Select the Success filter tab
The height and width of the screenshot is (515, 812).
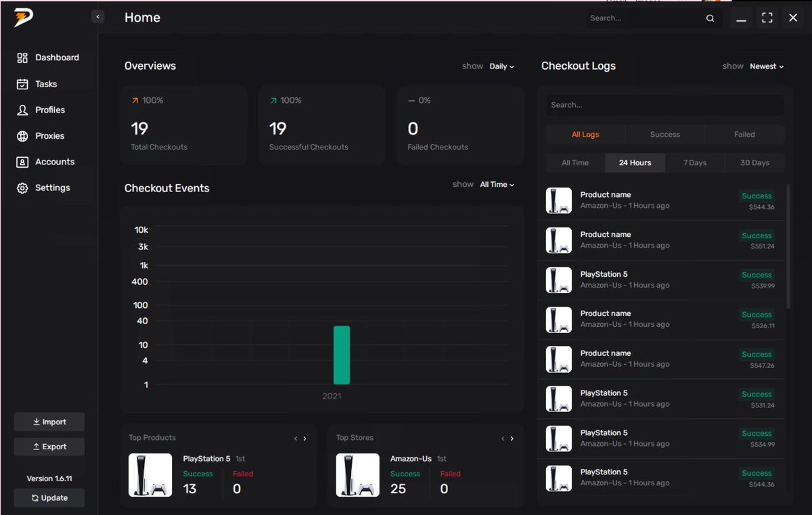(665, 135)
